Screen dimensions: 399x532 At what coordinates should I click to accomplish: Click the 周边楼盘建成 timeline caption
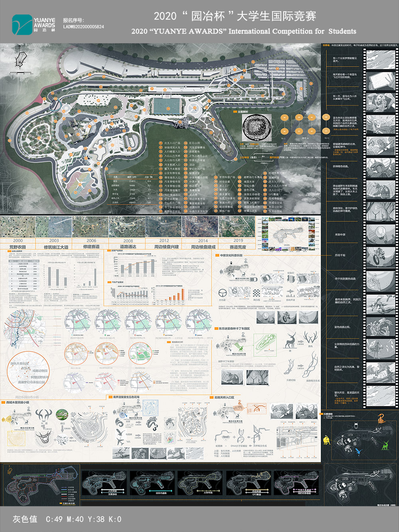(203, 247)
